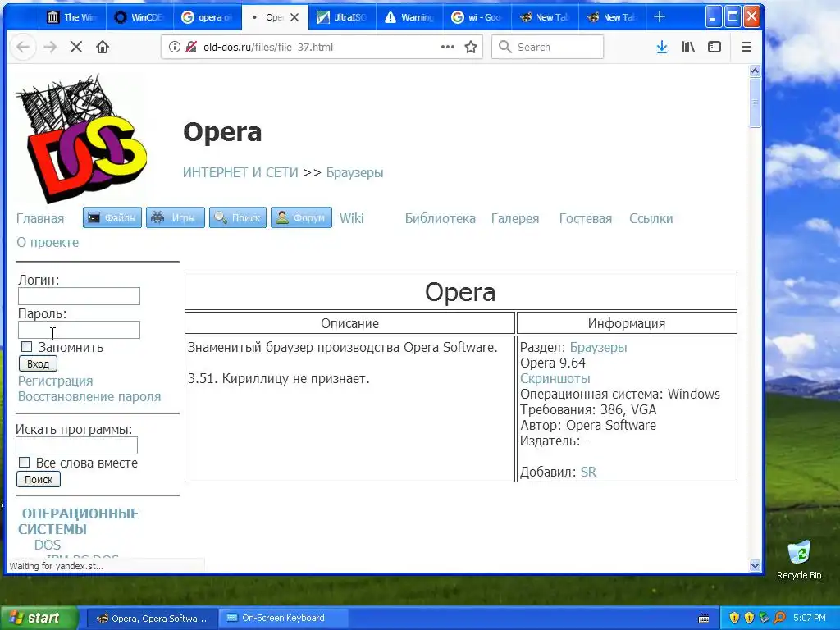Open page actions three-dot menu
This screenshot has width=840, height=630.
(448, 47)
